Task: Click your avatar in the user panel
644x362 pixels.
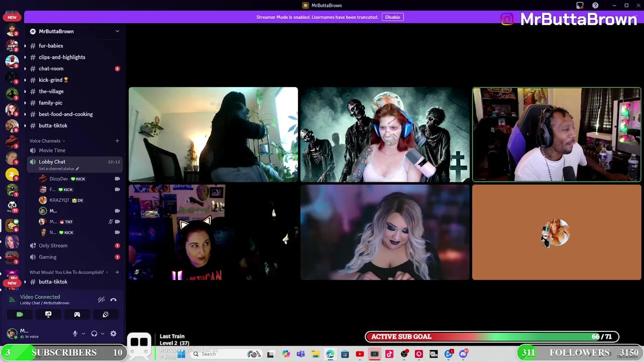Action: (12, 333)
